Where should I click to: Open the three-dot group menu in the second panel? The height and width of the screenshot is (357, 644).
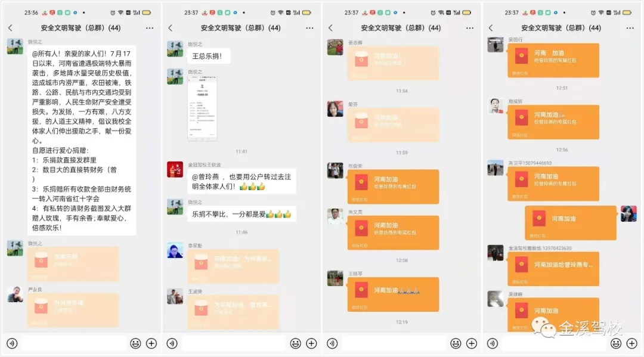click(x=309, y=28)
